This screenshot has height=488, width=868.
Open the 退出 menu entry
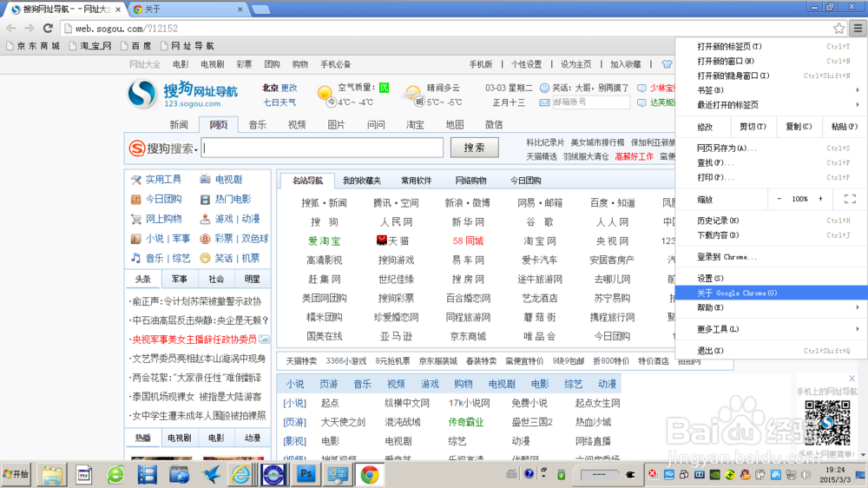tap(771, 351)
